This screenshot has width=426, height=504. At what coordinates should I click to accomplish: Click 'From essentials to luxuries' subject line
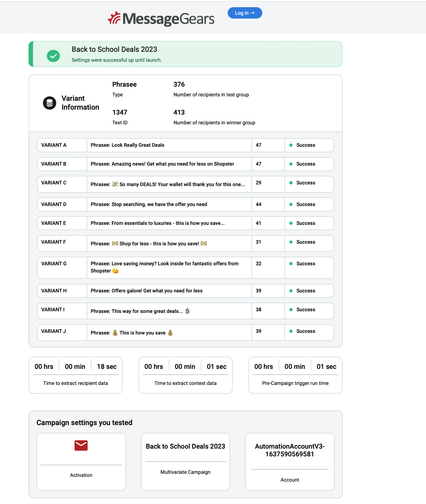click(x=158, y=223)
